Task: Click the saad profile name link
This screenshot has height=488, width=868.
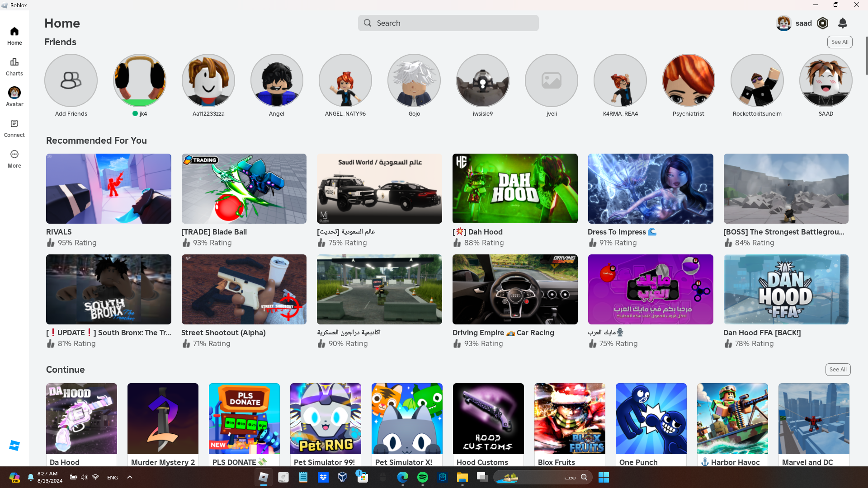Action: pyautogui.click(x=803, y=23)
